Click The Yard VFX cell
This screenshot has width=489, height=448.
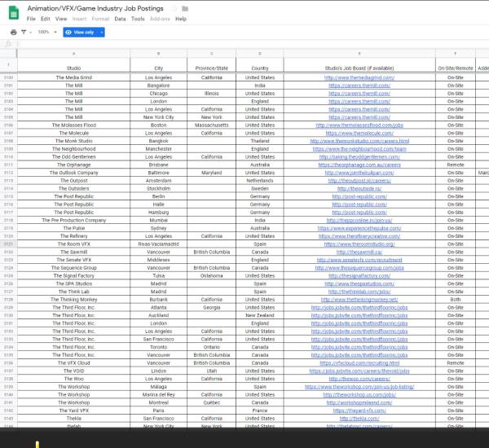pos(73,411)
